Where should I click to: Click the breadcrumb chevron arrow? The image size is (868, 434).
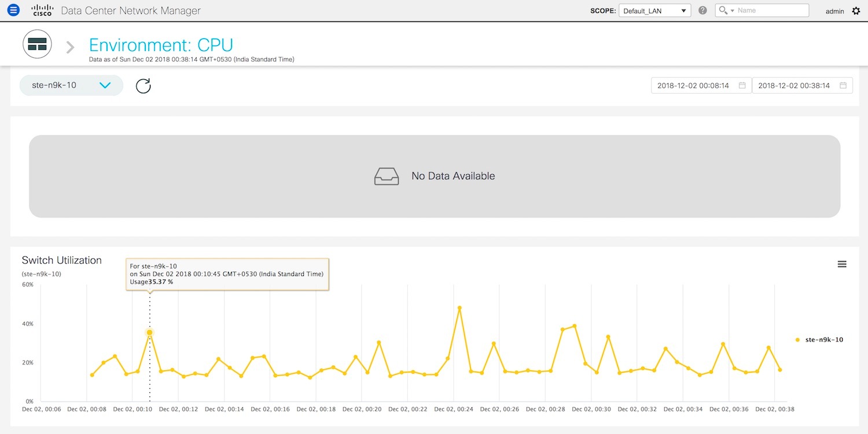click(70, 47)
